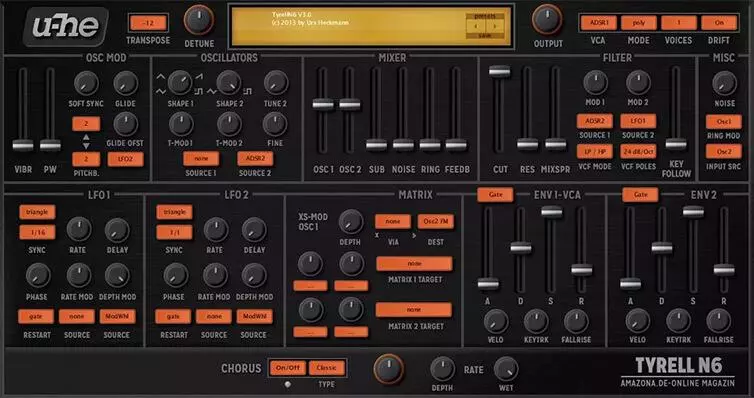Toggle the ENV 1-VCA Gate button

(495, 195)
